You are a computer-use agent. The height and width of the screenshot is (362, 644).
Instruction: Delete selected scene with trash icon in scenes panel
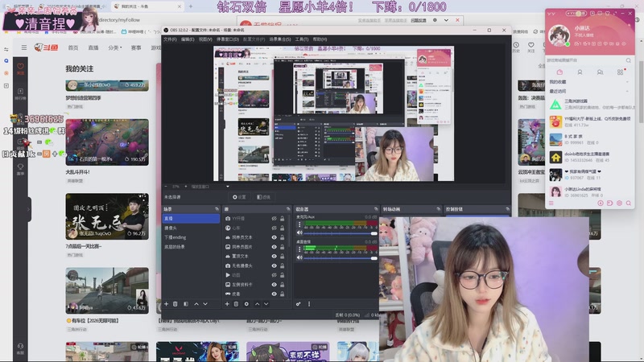[x=175, y=304]
